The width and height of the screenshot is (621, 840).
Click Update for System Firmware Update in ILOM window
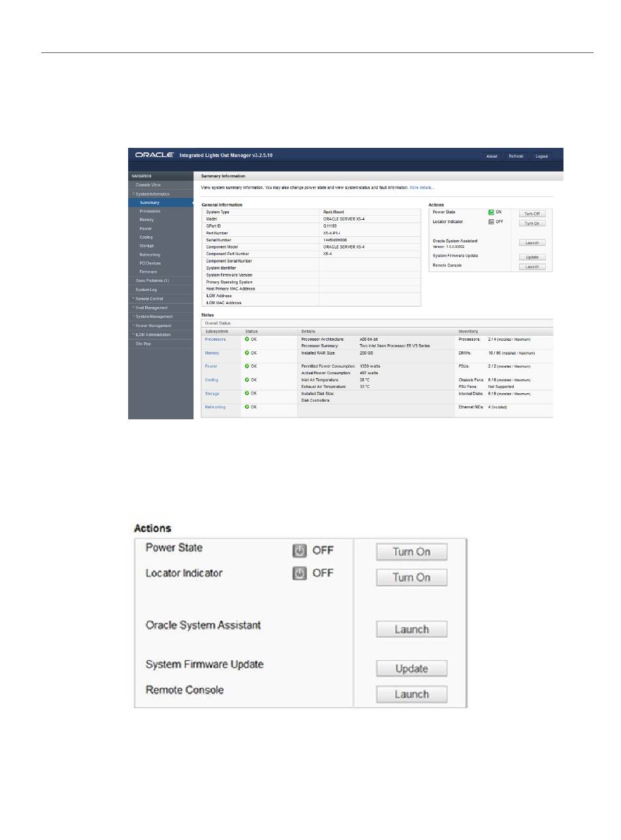click(x=532, y=257)
